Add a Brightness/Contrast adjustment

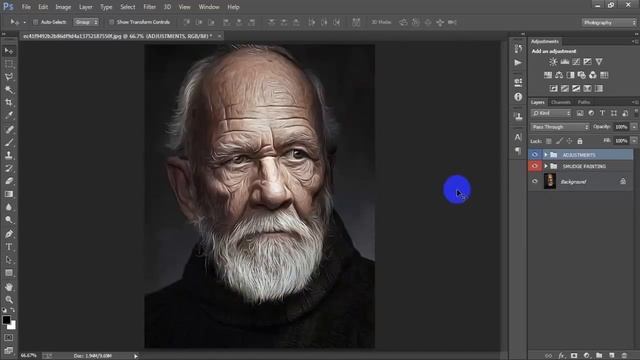click(x=553, y=62)
